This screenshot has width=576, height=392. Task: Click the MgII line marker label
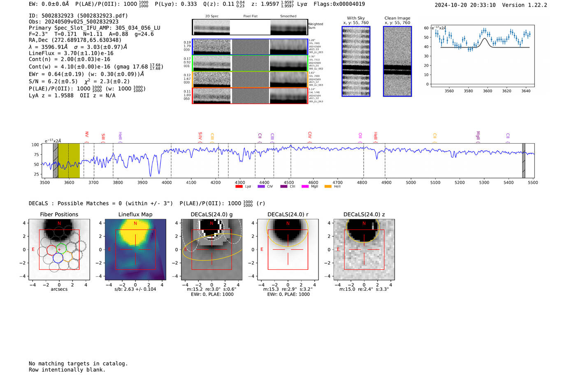478,136
